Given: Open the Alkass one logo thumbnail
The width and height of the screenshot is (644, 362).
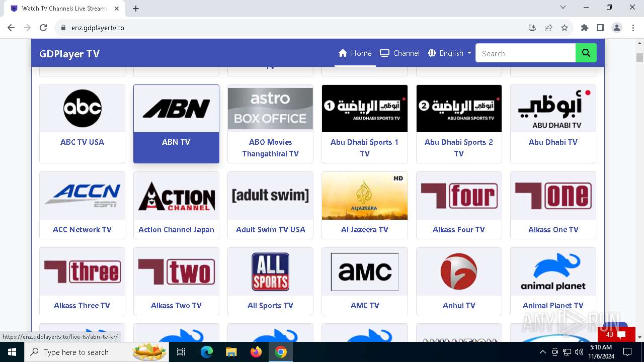Looking at the screenshot, I should click(x=553, y=196).
